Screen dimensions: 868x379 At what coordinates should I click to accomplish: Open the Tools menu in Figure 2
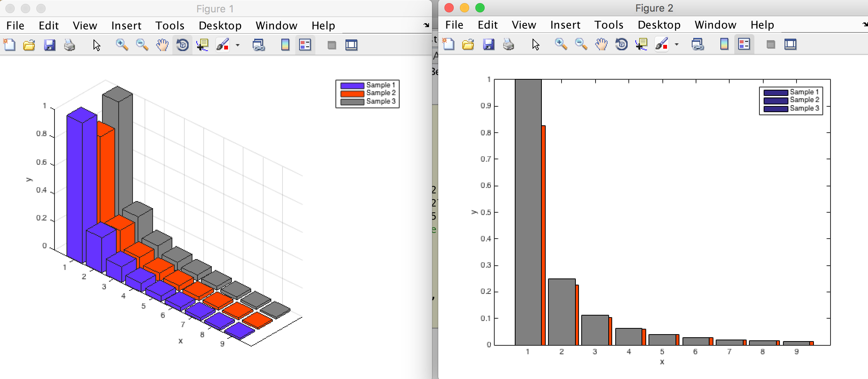[x=609, y=25]
